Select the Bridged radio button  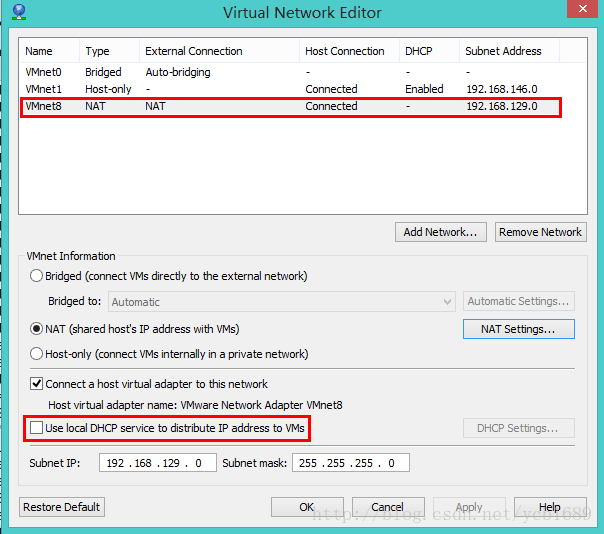point(37,276)
